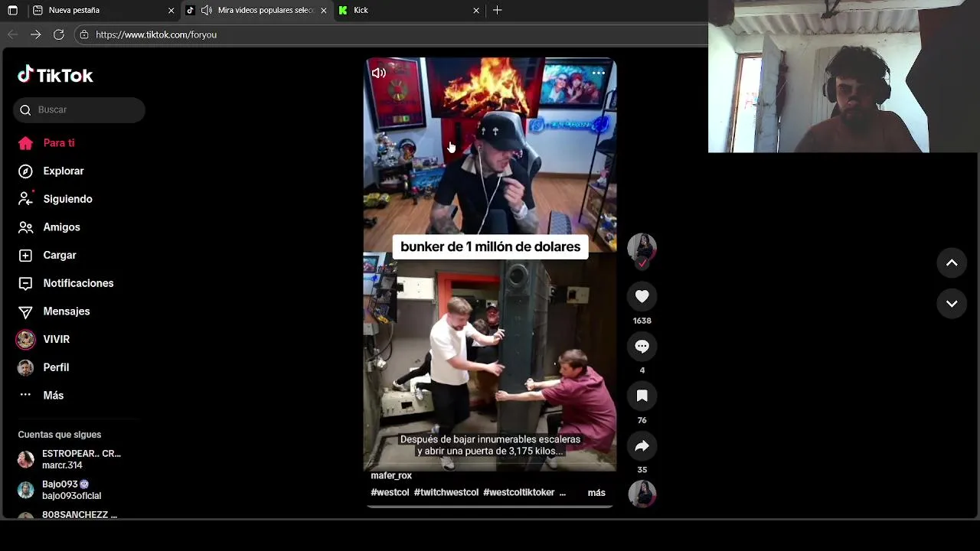The width and height of the screenshot is (980, 551).
Task: Click the Cargar plus icon
Action: click(x=25, y=255)
